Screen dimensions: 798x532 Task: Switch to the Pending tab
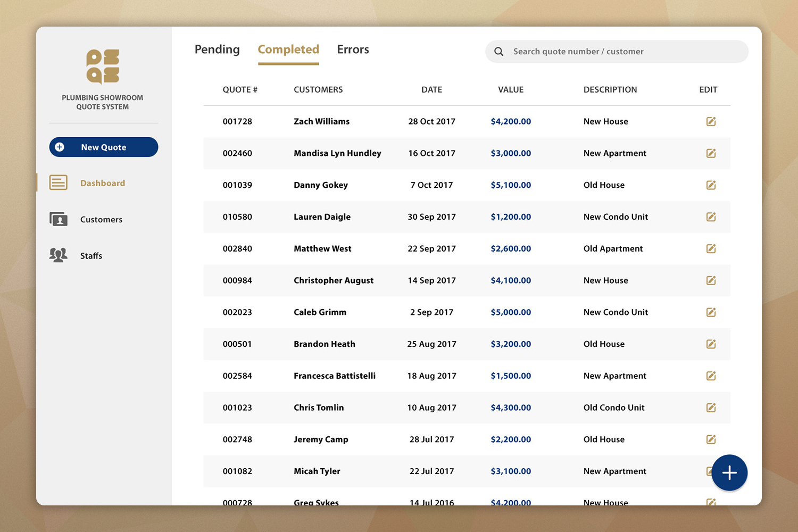(217, 49)
